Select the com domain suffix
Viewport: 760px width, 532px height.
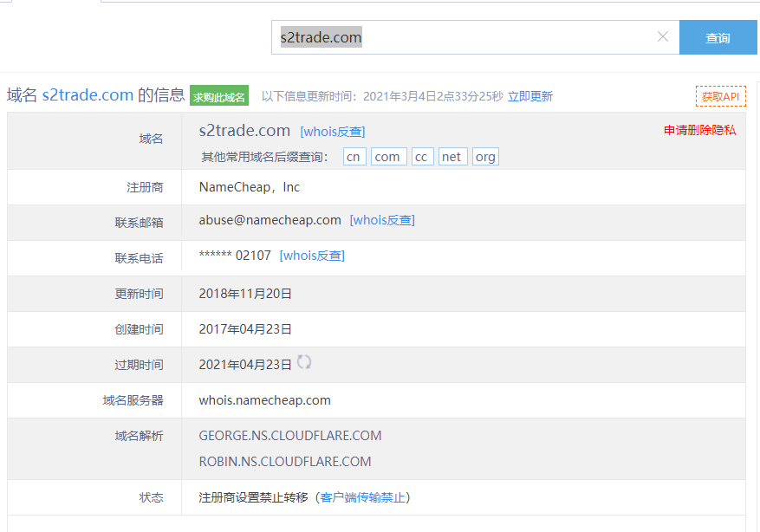pos(387,157)
